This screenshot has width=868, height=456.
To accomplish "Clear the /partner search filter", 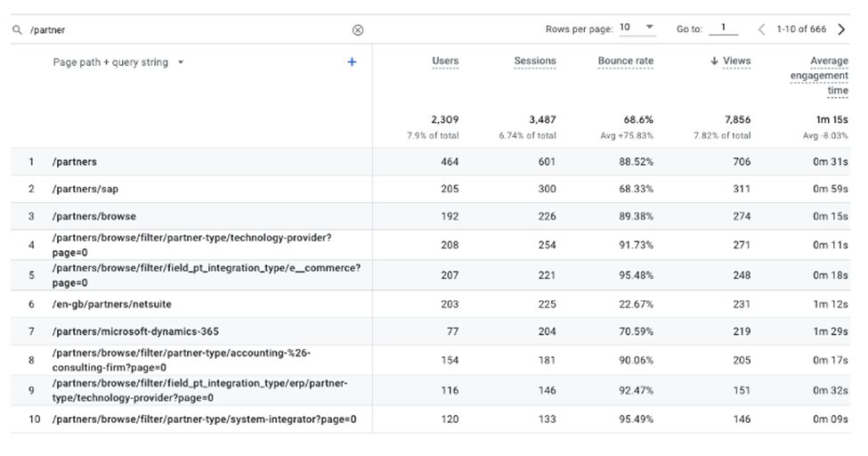I will pos(358,30).
